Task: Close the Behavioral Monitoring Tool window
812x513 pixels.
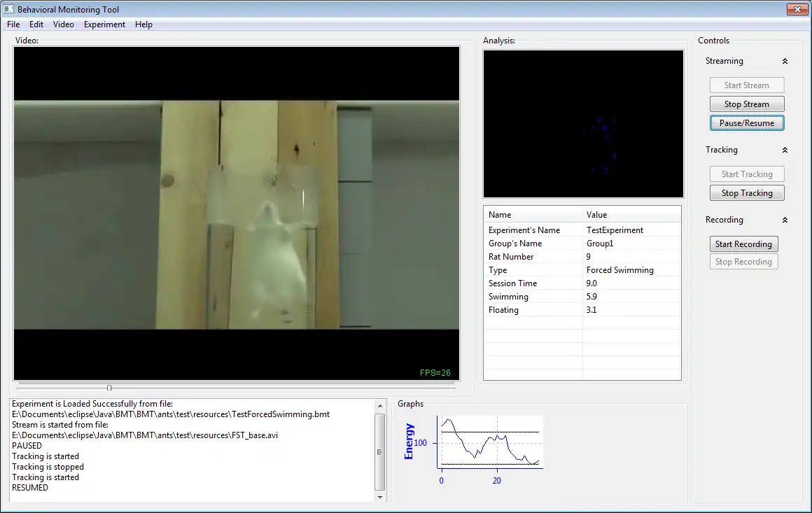Action: click(797, 9)
